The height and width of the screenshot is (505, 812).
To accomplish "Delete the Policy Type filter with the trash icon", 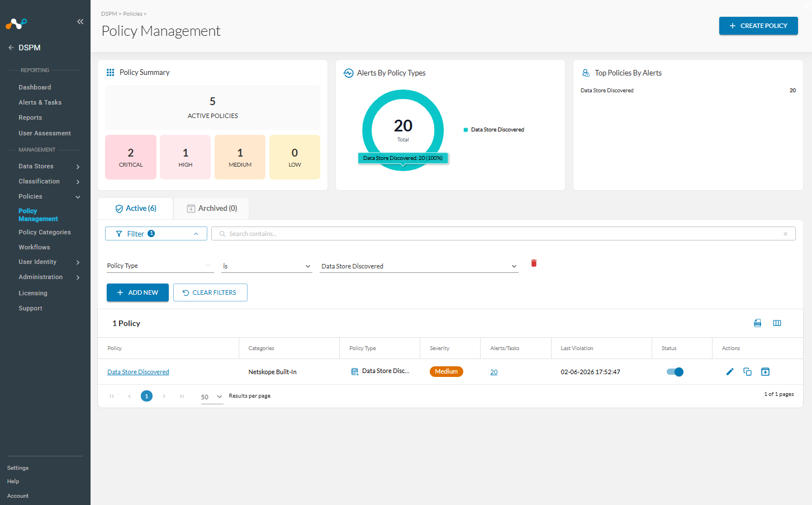I will click(534, 263).
